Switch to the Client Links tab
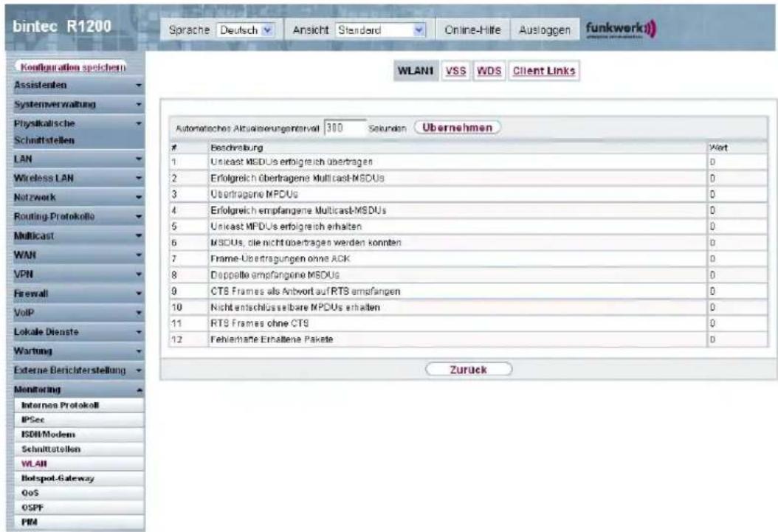 pos(544,71)
